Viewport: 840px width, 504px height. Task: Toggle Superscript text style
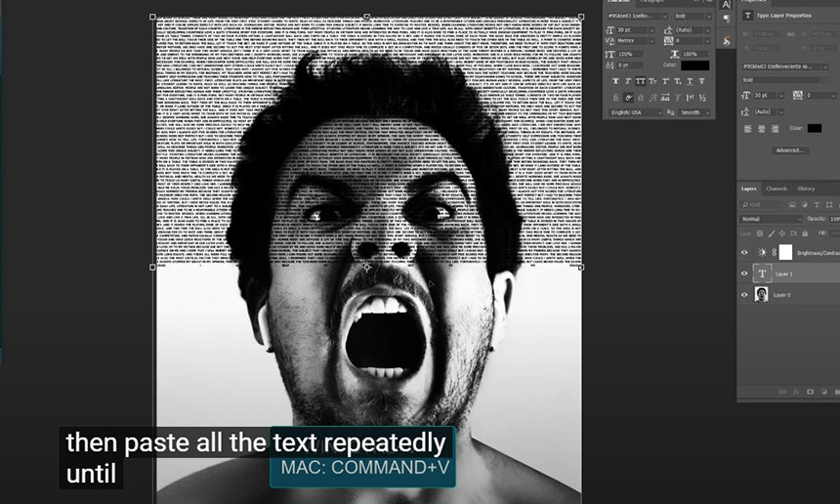pos(665,81)
